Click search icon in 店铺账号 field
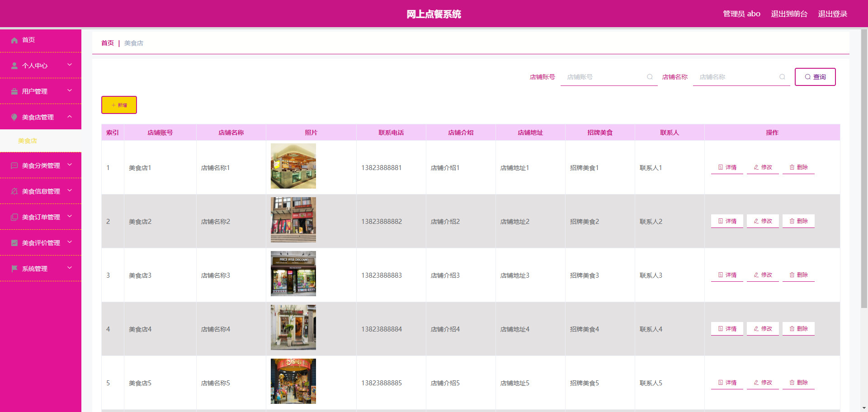Image resolution: width=868 pixels, height=412 pixels. [650, 77]
